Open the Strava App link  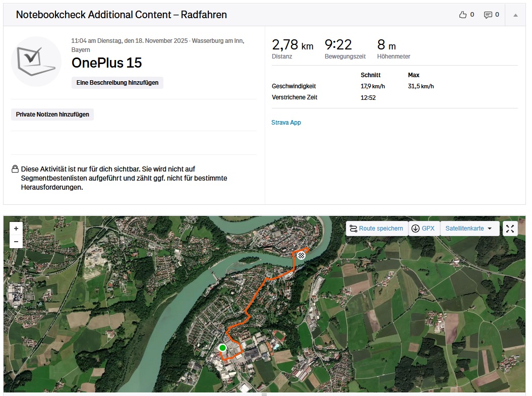click(286, 123)
